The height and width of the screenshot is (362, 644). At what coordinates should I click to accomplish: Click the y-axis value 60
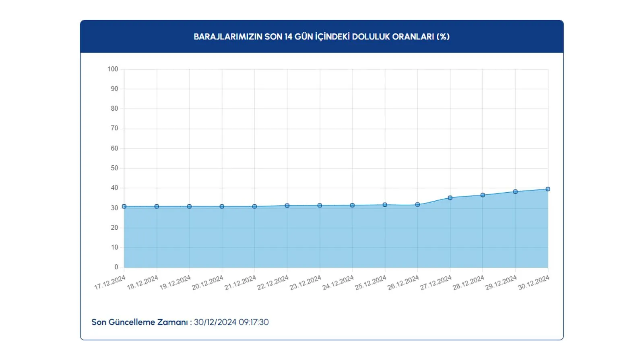[115, 148]
